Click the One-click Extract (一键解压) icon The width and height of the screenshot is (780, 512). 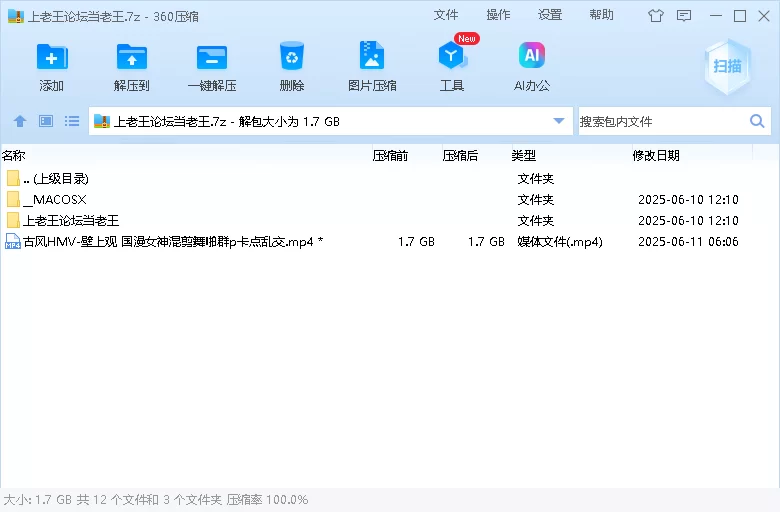point(212,57)
